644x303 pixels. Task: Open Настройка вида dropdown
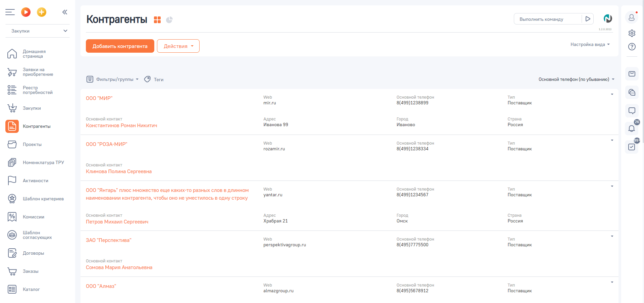[x=590, y=44]
